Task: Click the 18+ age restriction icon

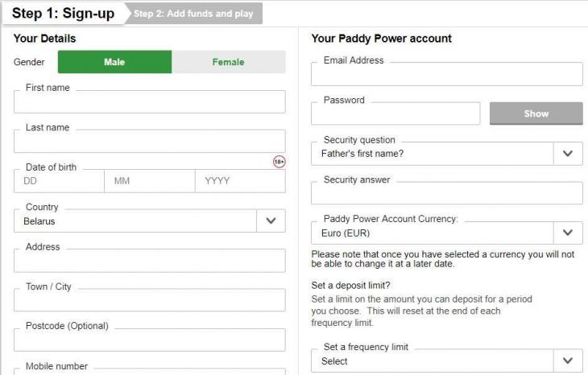Action: pyautogui.click(x=279, y=162)
